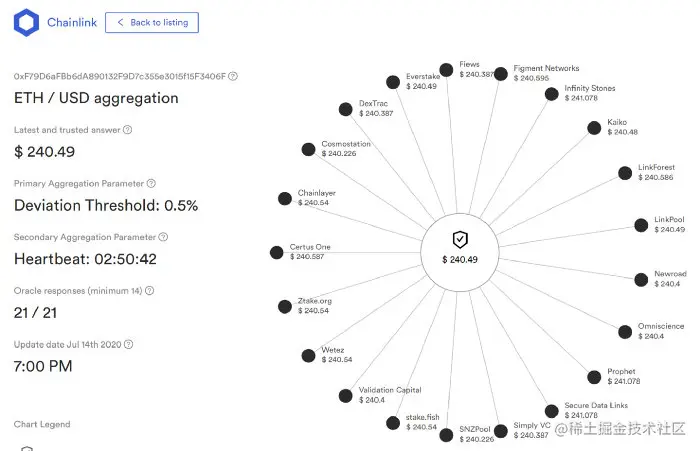Open help icon beside Oracle responses
This screenshot has height=451, width=700.
[x=149, y=291]
